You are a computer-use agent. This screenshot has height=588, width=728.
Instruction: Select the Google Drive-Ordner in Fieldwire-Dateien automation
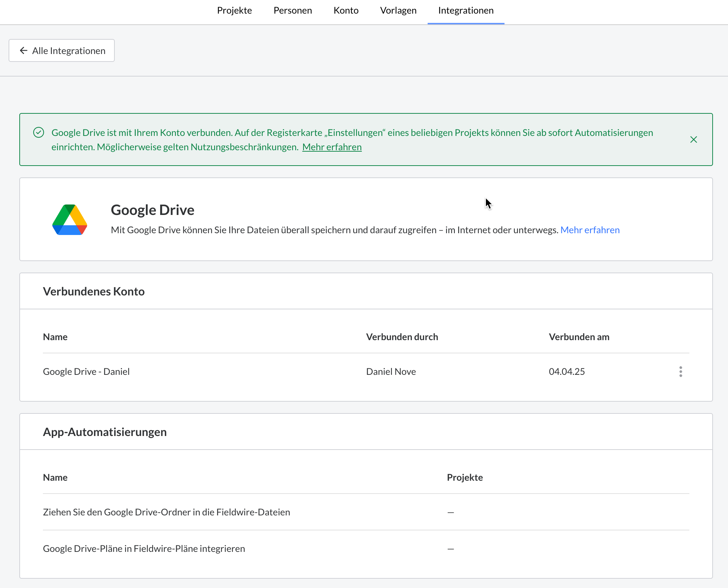click(366, 512)
